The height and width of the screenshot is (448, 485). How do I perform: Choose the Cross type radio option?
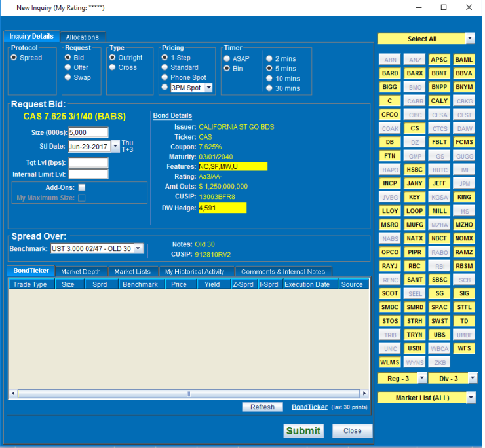[x=113, y=67]
